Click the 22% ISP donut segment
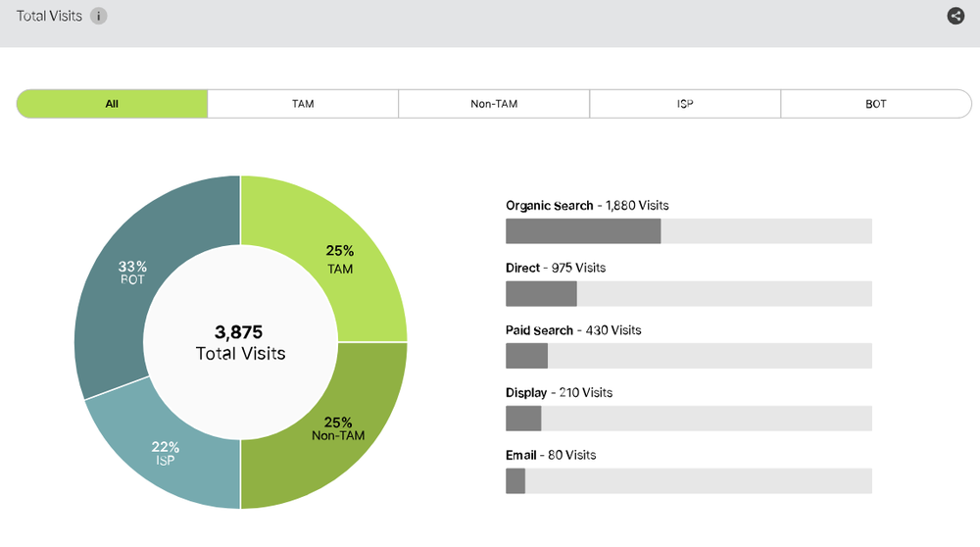 166,453
